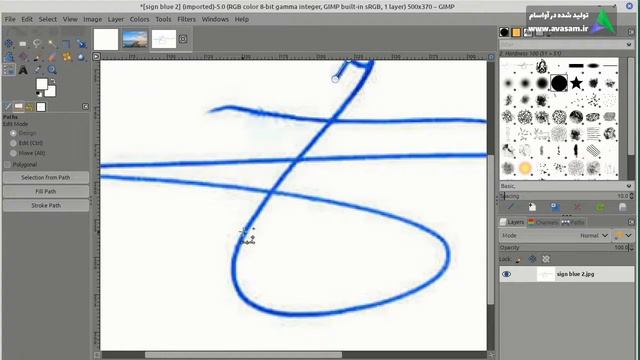
Task: Choose the Move (Alt) mode radio
Action: 13,153
